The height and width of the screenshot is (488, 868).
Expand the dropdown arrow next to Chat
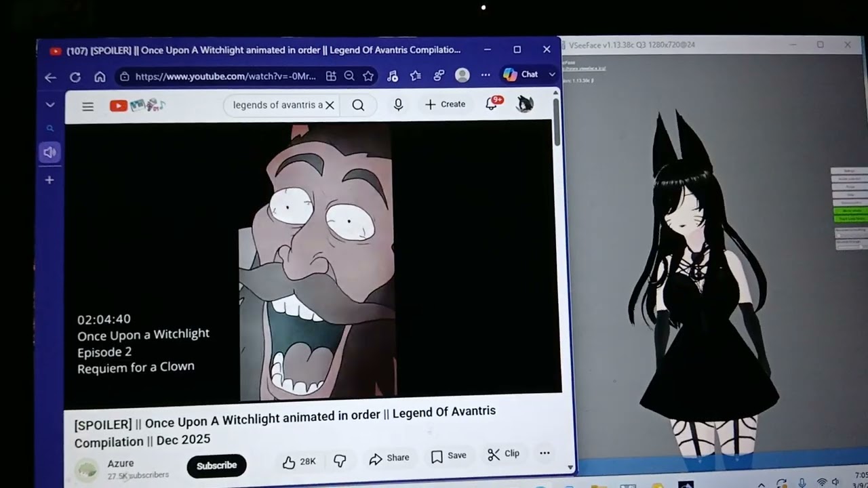[x=552, y=75]
